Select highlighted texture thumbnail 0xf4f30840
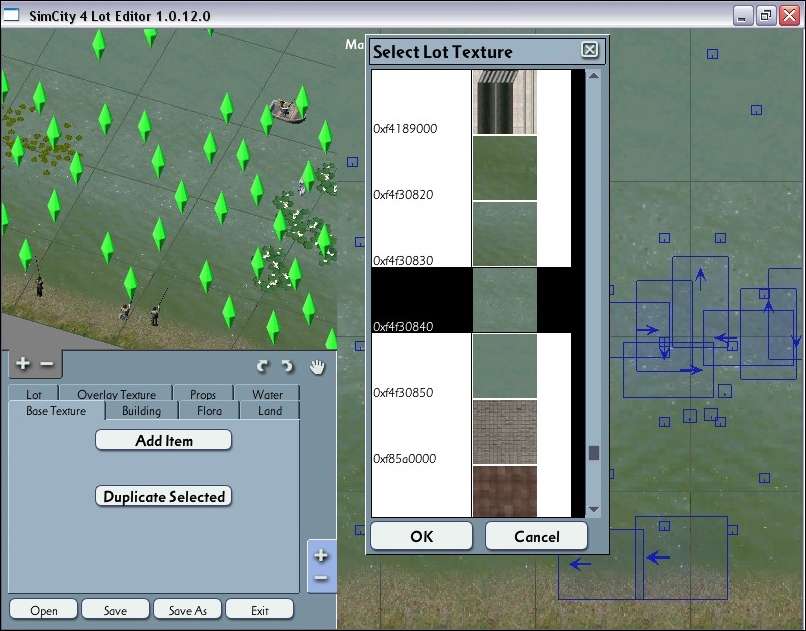Screen dimensions: 806x631 point(505,300)
